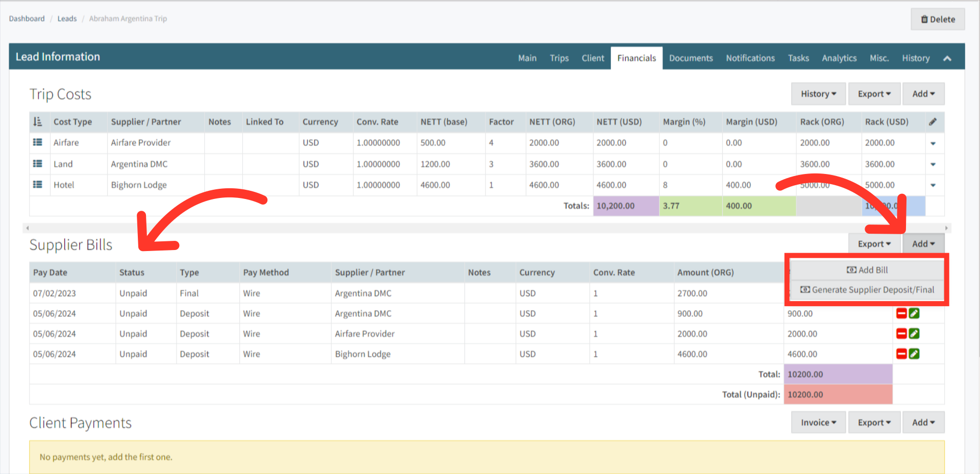Open the cost details icon on the Airfare row
The height and width of the screenshot is (474, 980).
[38, 143]
